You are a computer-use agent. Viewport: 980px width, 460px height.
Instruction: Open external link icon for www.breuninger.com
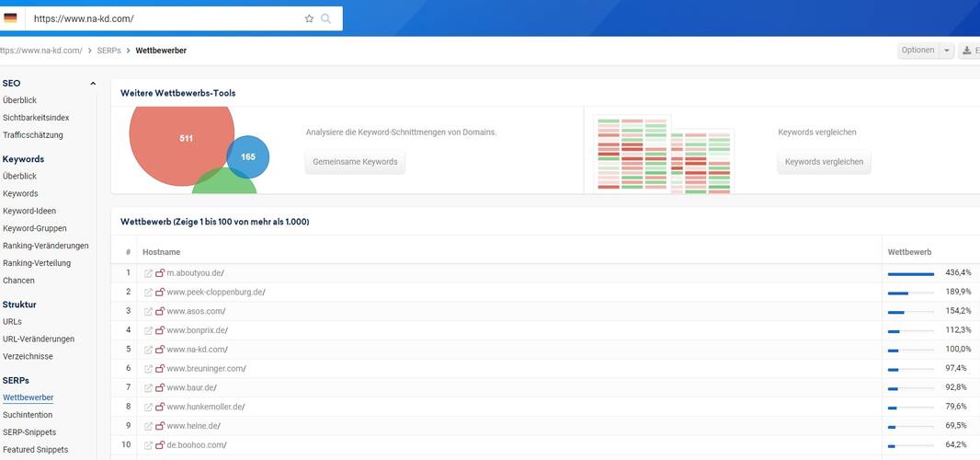148,369
